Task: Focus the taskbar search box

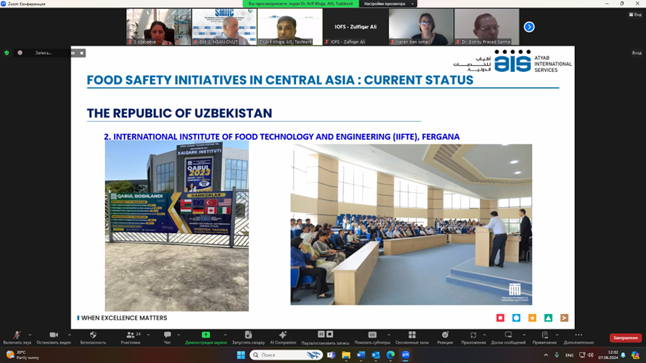Action: pyautogui.click(x=286, y=355)
